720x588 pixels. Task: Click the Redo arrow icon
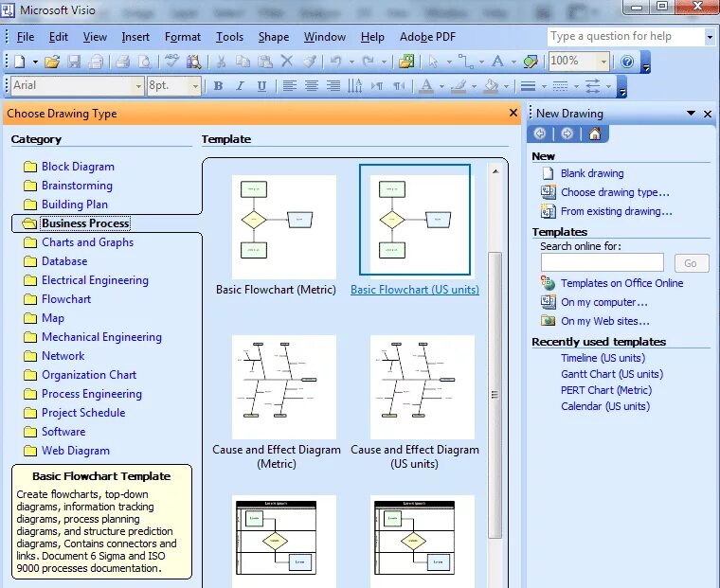(x=369, y=61)
